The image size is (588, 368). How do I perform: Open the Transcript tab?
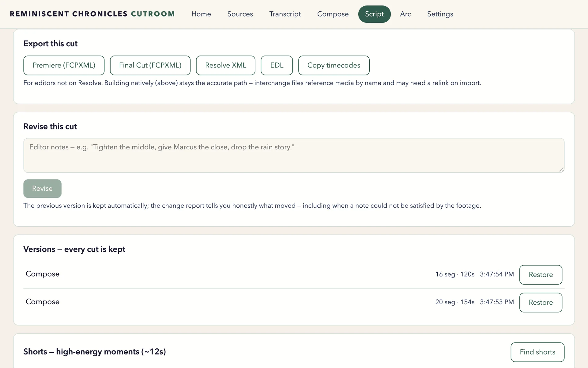coord(285,14)
